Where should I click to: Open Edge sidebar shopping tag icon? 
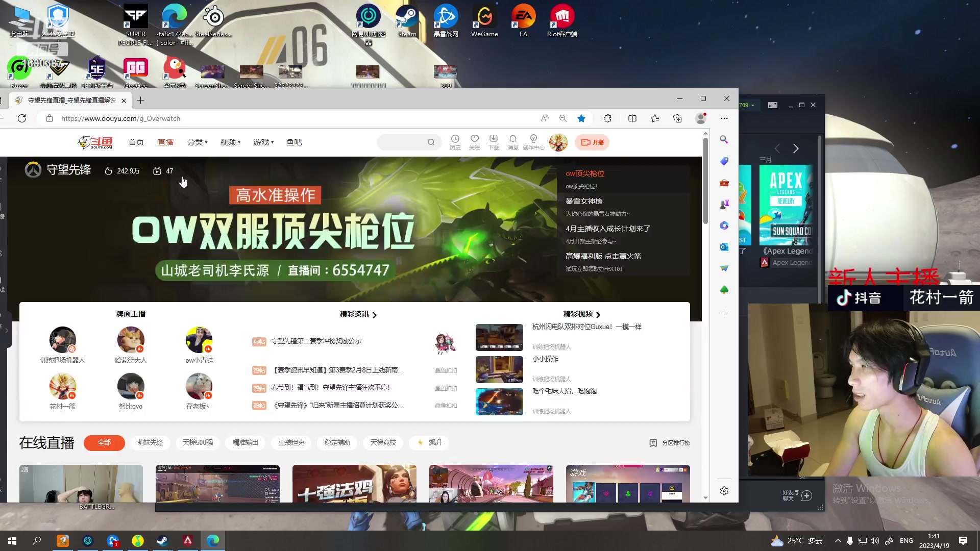tap(724, 161)
